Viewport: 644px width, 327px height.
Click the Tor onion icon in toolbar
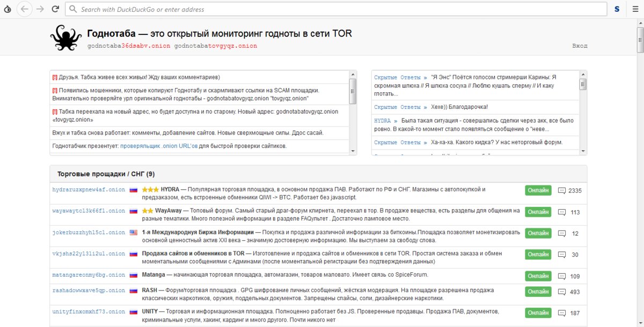6,9
